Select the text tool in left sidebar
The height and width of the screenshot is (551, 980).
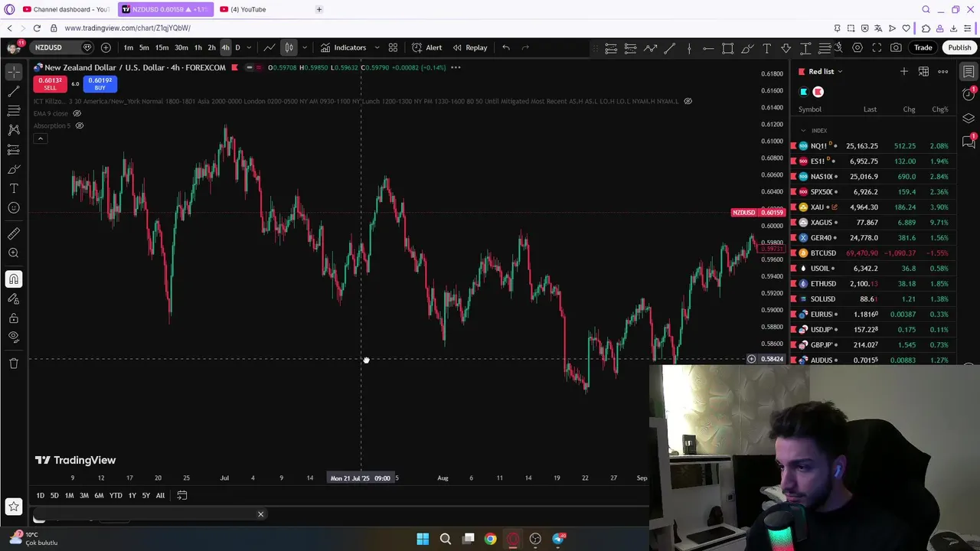click(14, 188)
